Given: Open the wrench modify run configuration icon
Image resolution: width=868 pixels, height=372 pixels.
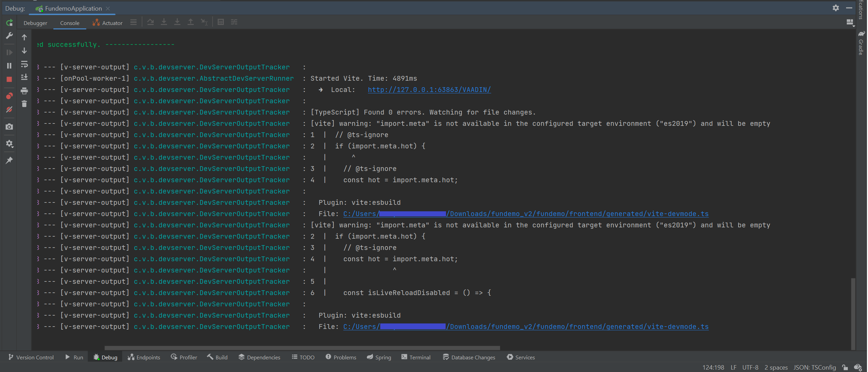Looking at the screenshot, I should click(x=9, y=36).
